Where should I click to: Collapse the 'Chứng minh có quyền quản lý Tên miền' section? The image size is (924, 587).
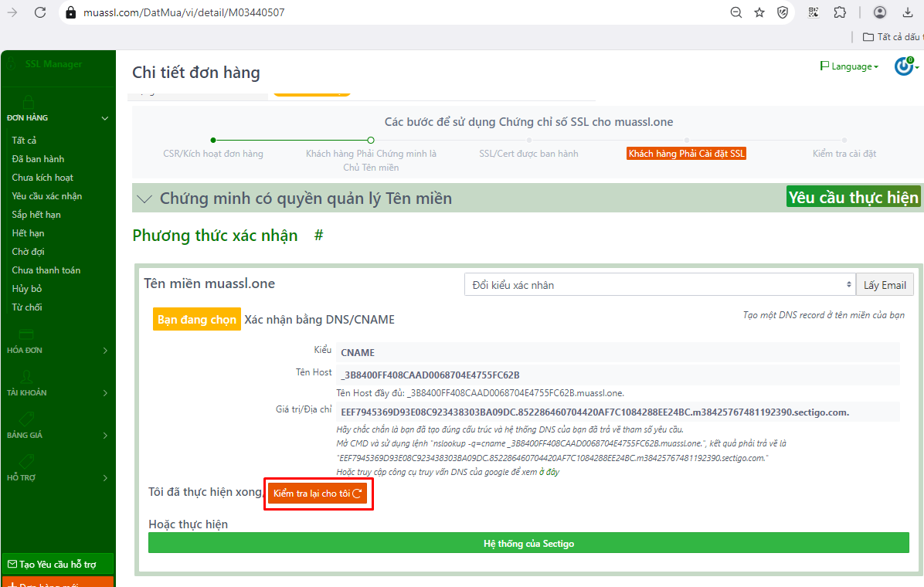144,198
